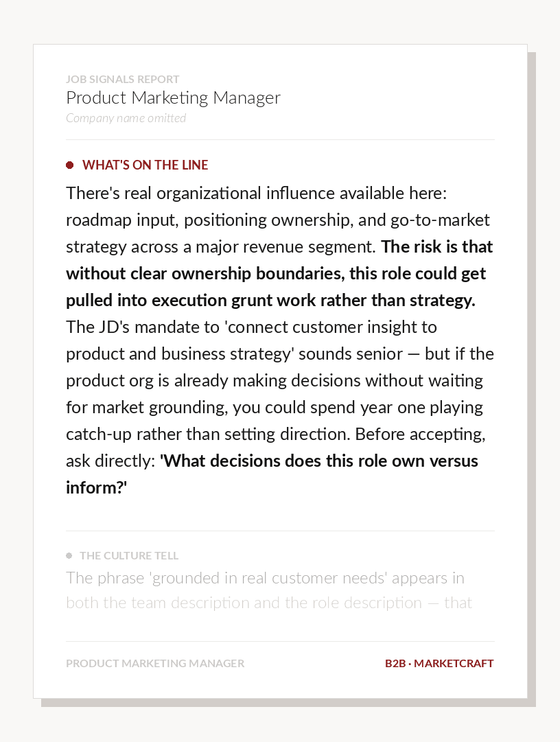Click the gray bullet beside The Culture Tell
The image size is (560, 742).
[69, 555]
